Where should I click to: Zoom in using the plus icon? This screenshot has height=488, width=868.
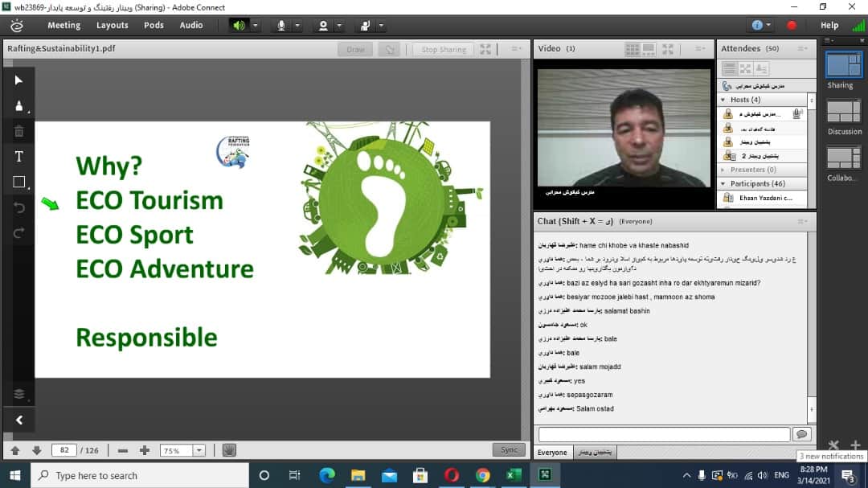pyautogui.click(x=145, y=450)
